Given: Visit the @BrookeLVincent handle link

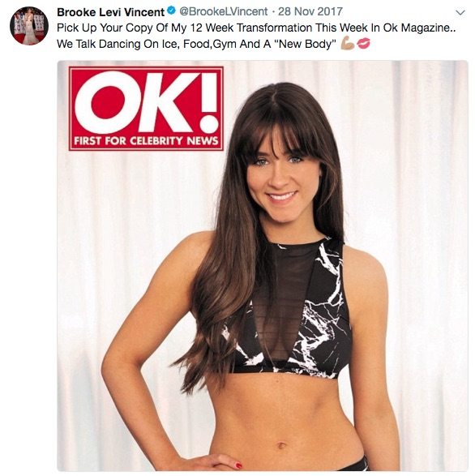Looking at the screenshot, I should tap(224, 11).
